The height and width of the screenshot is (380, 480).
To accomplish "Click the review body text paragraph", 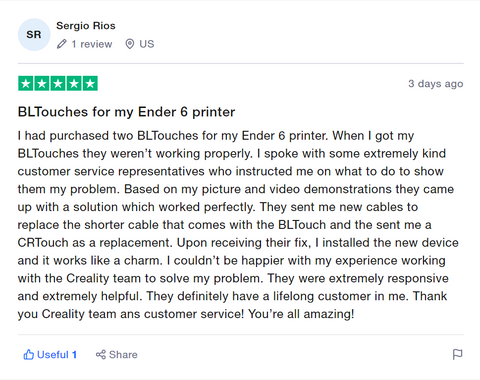I will click(238, 225).
